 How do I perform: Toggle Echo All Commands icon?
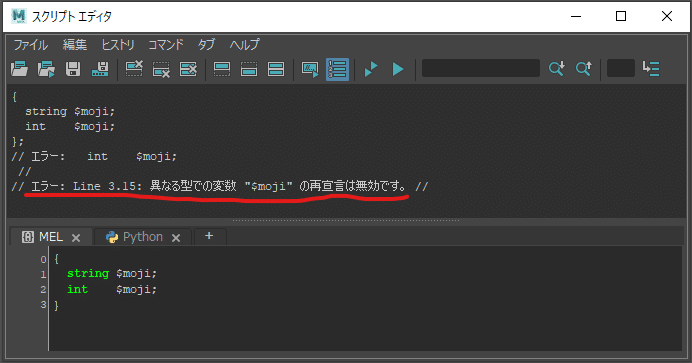coord(310,69)
